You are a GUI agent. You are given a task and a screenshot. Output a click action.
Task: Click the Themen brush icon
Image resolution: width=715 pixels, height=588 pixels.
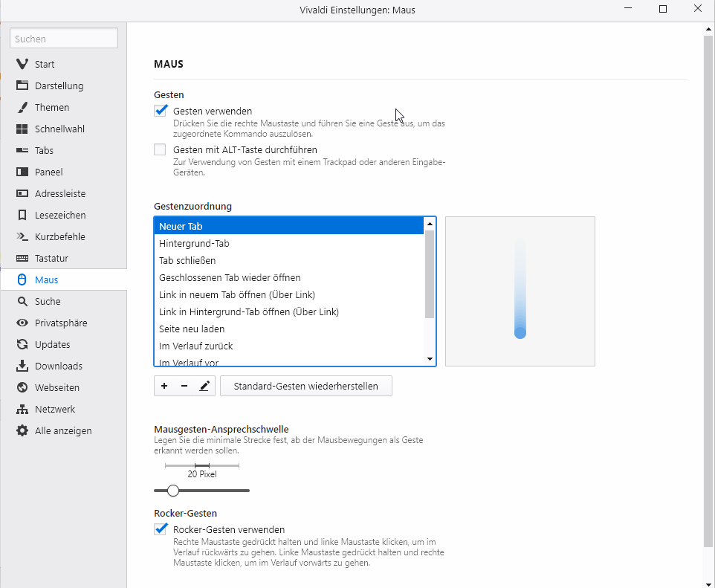pos(22,107)
